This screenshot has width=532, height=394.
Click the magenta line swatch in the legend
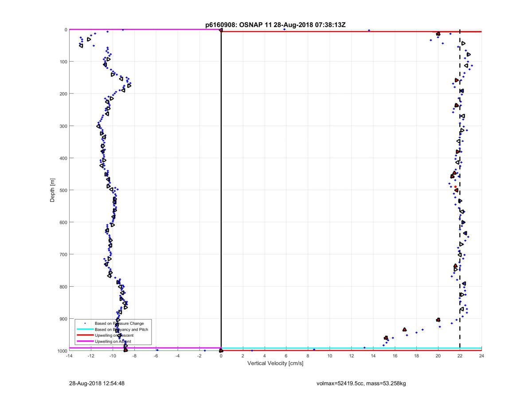point(85,341)
